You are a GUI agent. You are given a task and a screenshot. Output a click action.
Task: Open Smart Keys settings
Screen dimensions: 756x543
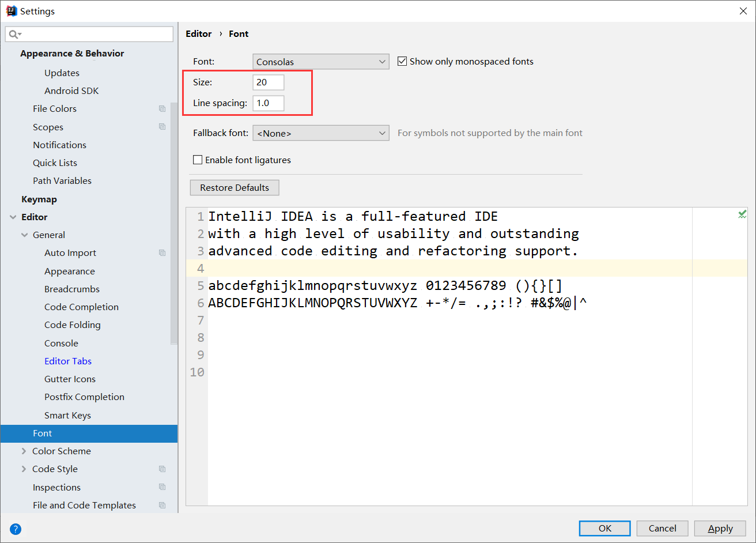pos(67,415)
